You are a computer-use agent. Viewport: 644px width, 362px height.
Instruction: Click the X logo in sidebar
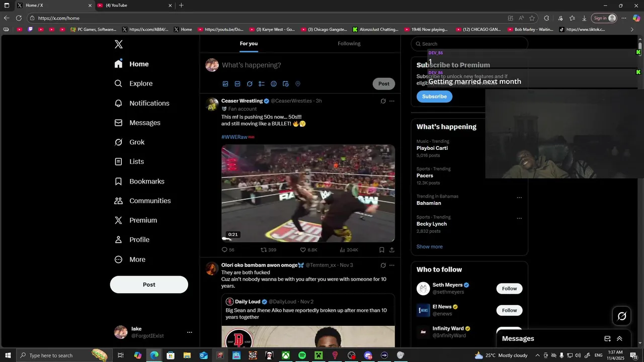click(118, 44)
